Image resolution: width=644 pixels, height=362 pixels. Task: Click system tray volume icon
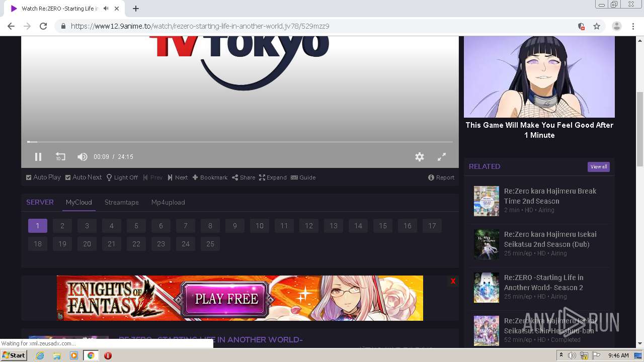coord(572,355)
